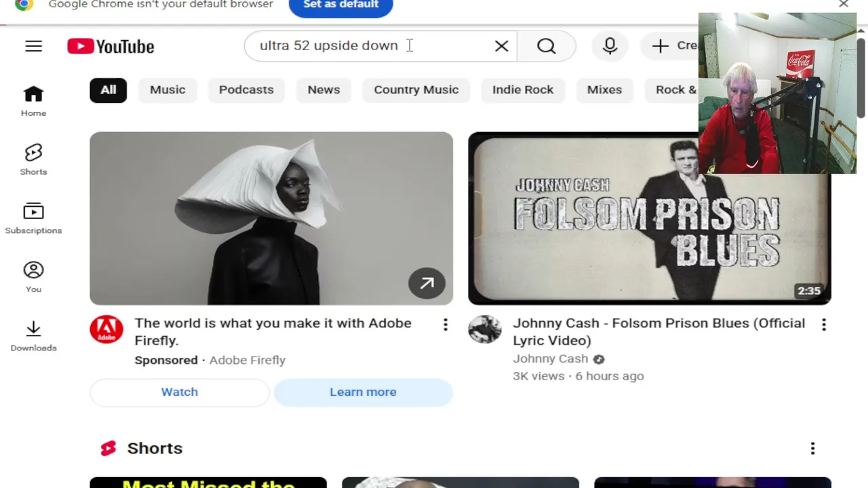
Task: Select the News filter chip
Action: pos(323,89)
